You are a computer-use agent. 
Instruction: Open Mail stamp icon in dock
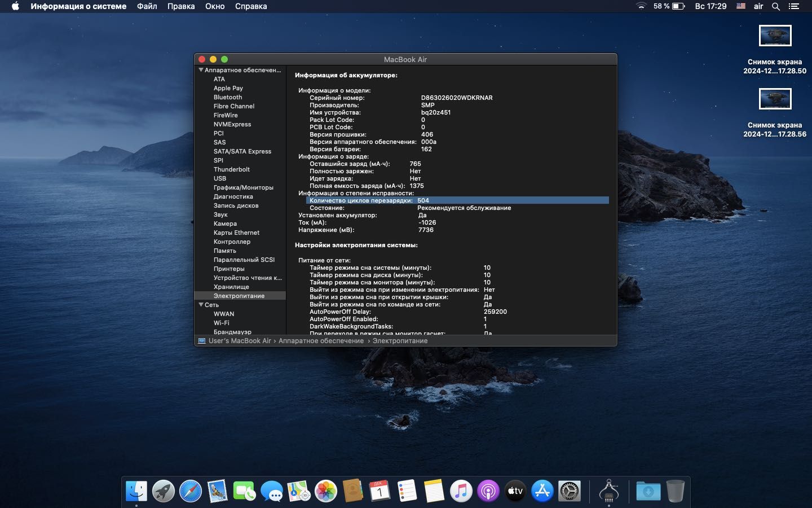tap(218, 491)
